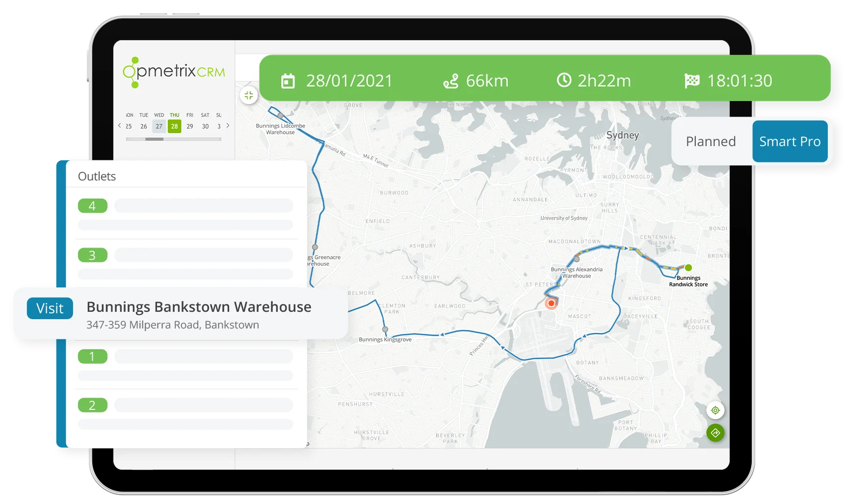The width and height of the screenshot is (844, 504).
Task: Select Saturday 30 in the calendar
Action: 205,126
